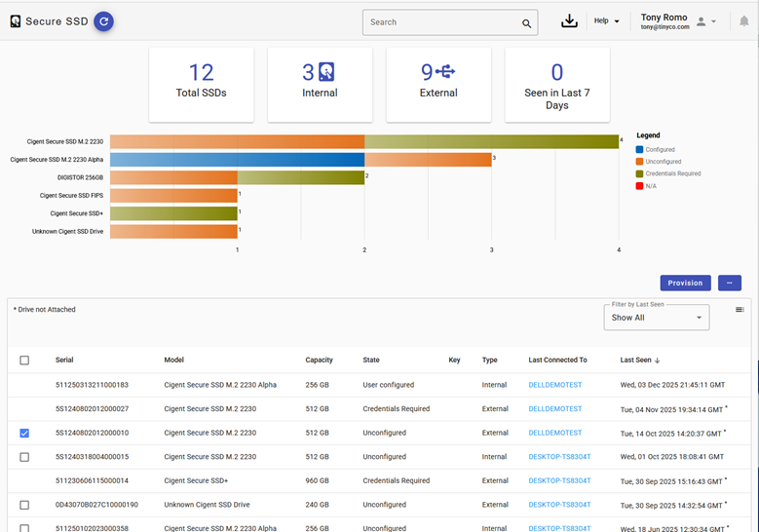Open the Help dropdown menu
The width and height of the screenshot is (759, 532).
[606, 20]
